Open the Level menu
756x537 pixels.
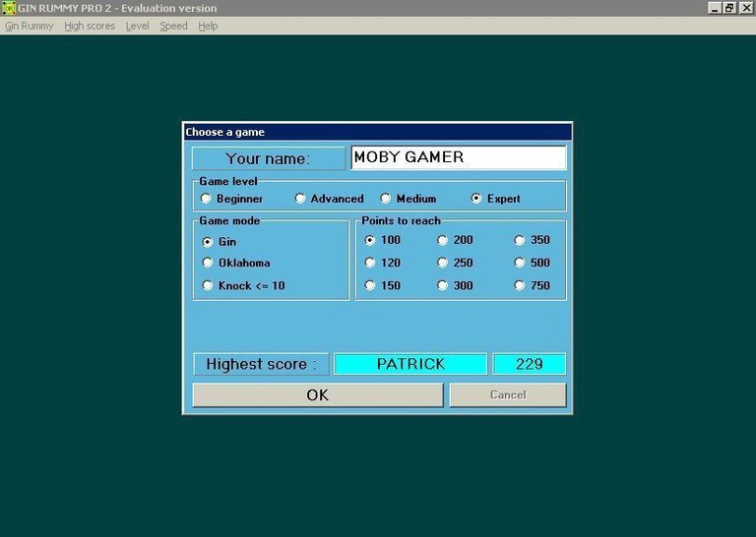(137, 27)
